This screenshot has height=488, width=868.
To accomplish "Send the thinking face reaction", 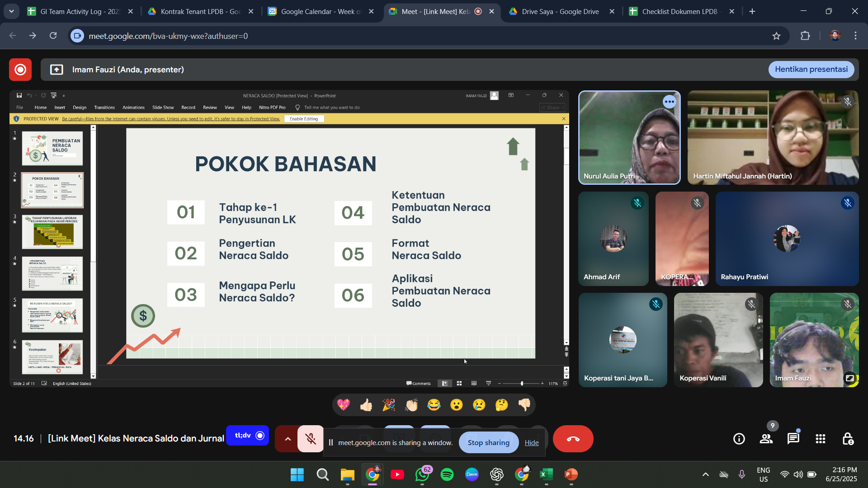I will tap(502, 405).
